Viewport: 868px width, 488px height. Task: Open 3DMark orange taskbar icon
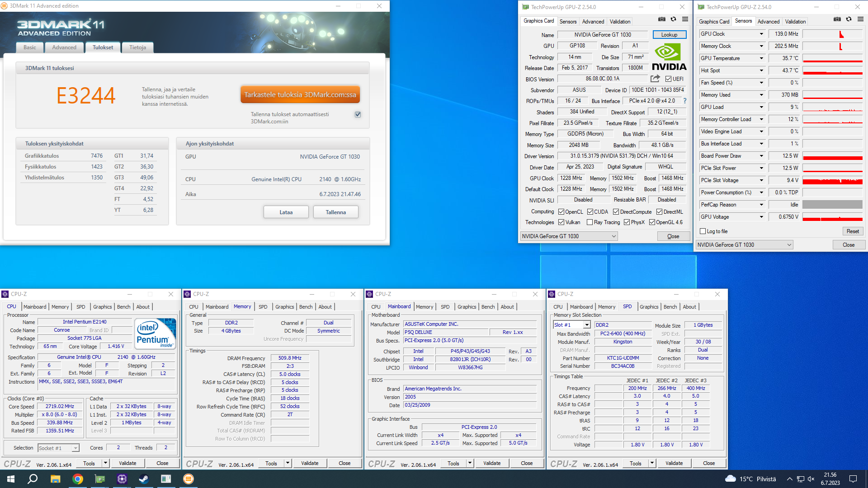coord(189,479)
